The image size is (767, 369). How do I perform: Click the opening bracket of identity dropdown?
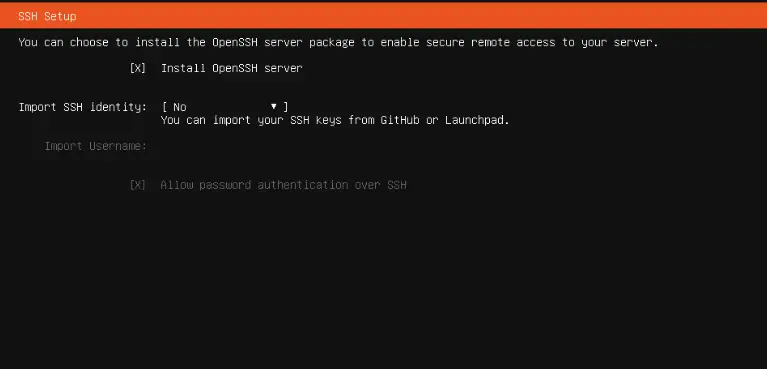coord(165,107)
